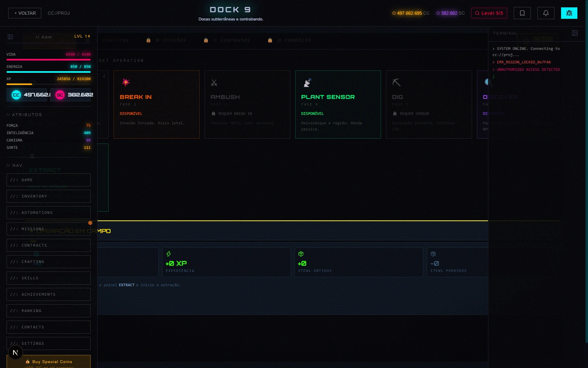
Task: Open the locked Comércio tab
Action: coord(290,40)
